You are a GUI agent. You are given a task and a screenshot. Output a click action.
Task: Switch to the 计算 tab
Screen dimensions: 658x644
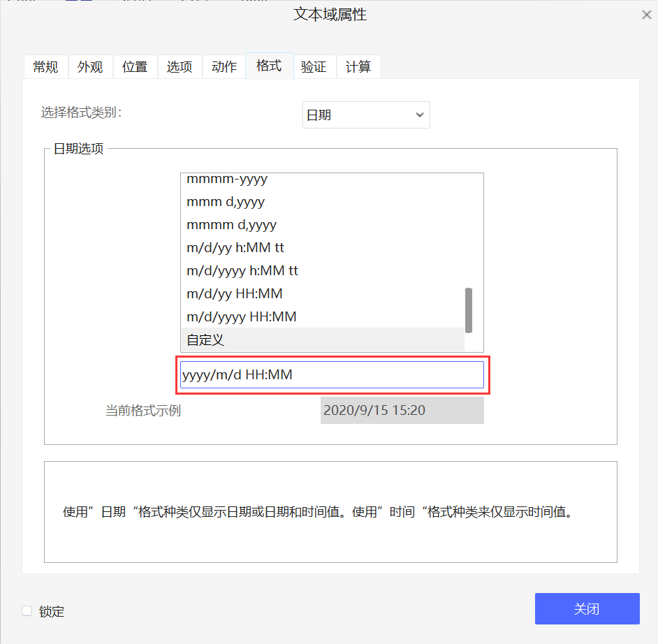click(x=358, y=66)
